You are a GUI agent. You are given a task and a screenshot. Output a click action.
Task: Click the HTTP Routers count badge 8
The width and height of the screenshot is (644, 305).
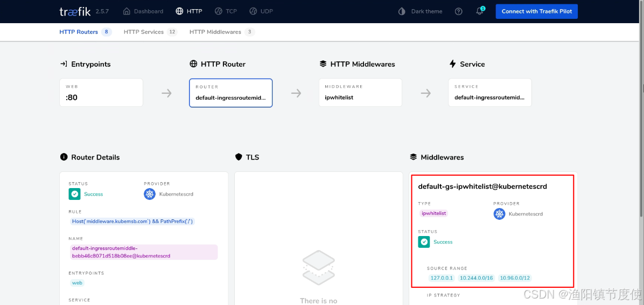click(x=107, y=32)
